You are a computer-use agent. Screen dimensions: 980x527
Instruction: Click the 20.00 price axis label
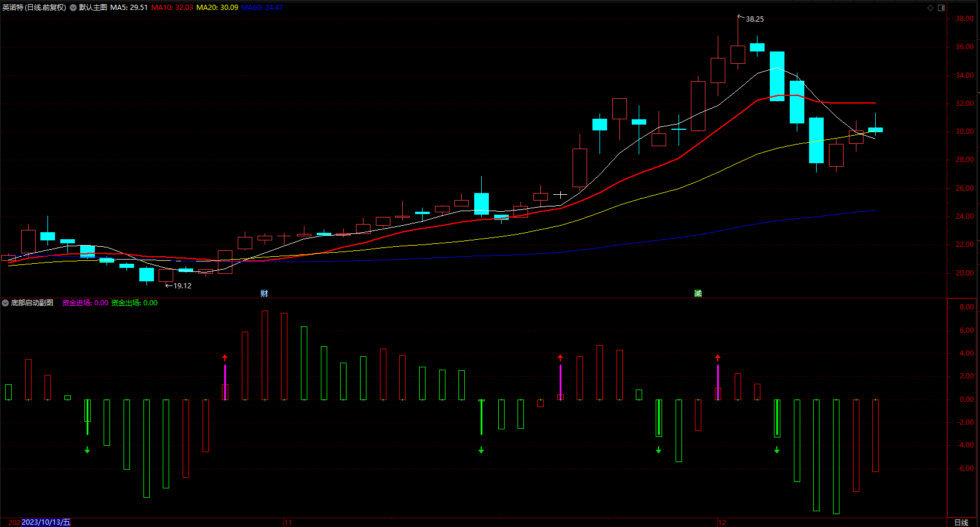(965, 273)
